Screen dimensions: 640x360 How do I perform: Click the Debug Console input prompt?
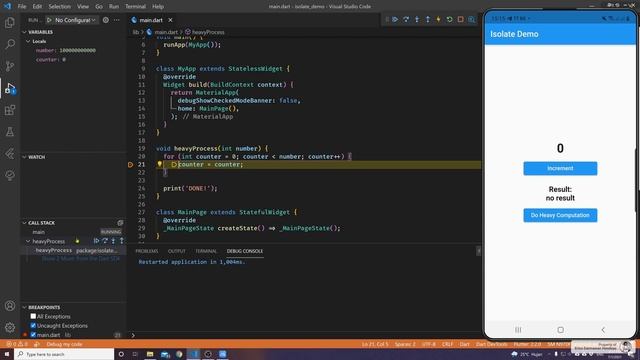tap(306, 335)
